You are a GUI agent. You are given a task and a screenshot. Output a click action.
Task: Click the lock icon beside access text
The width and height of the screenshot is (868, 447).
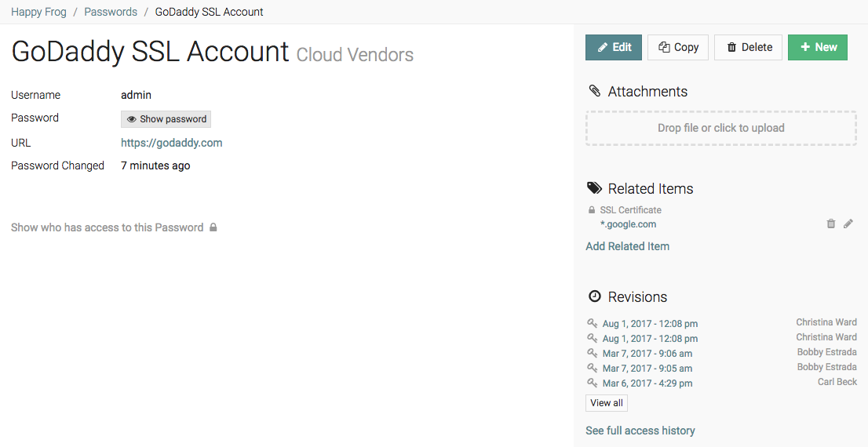point(213,227)
